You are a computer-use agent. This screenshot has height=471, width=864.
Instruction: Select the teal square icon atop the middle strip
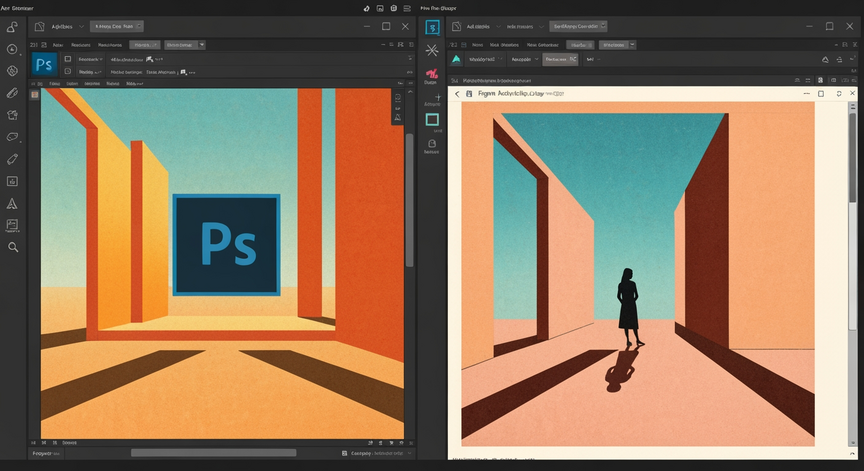pos(433,28)
